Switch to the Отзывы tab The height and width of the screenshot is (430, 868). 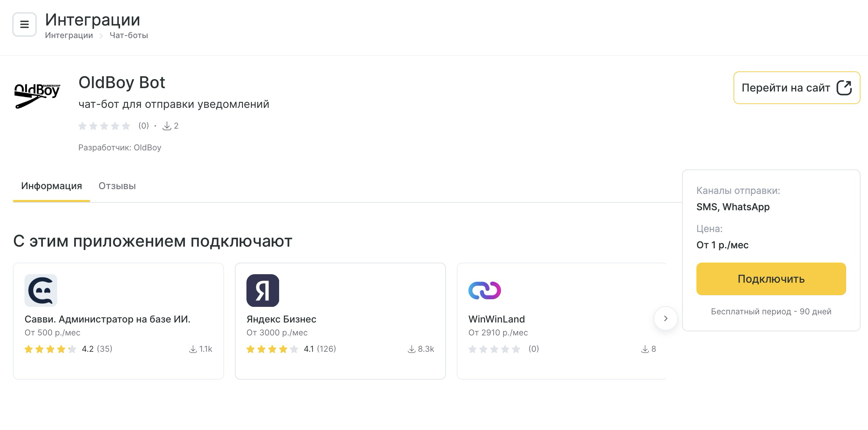point(117,186)
